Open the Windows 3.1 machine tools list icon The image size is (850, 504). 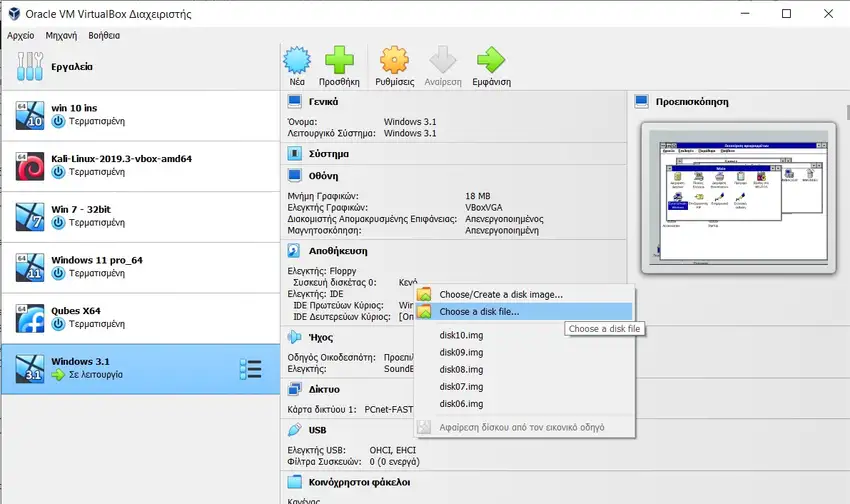250,369
